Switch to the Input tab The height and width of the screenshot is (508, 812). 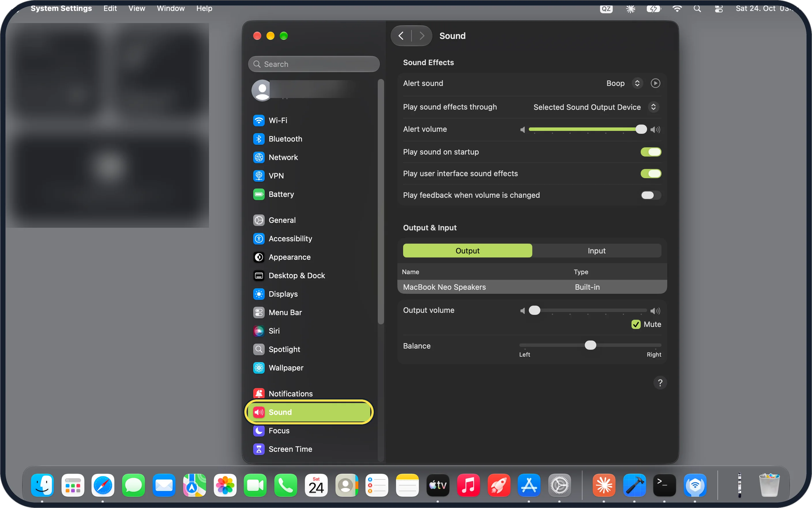(597, 251)
